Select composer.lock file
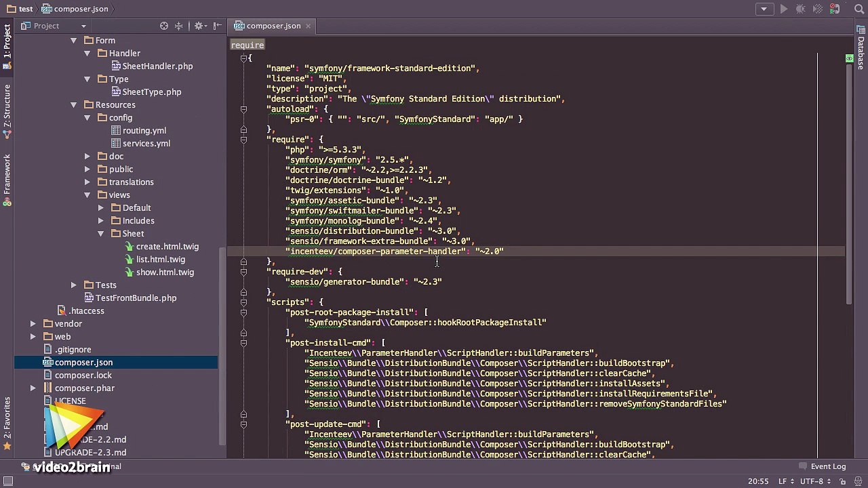The height and width of the screenshot is (488, 868). pyautogui.click(x=77, y=375)
